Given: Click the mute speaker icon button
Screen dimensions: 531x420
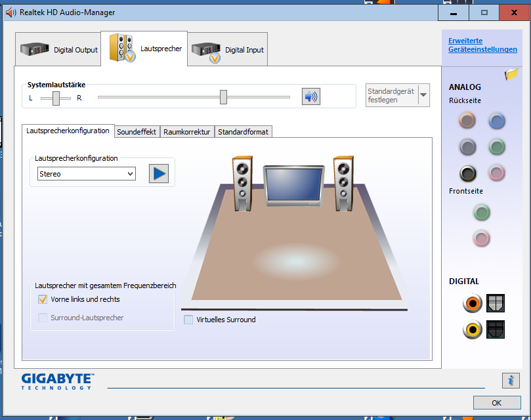Looking at the screenshot, I should pos(311,97).
